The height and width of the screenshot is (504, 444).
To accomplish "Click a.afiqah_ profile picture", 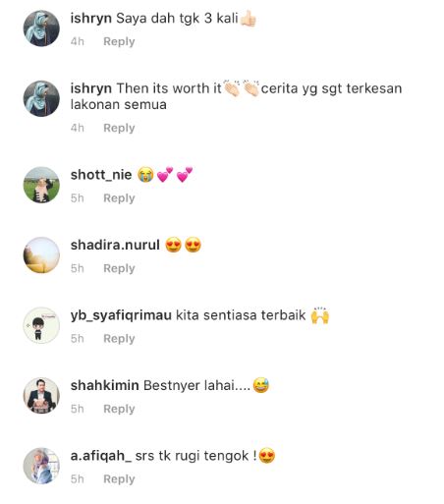I will (x=41, y=466).
